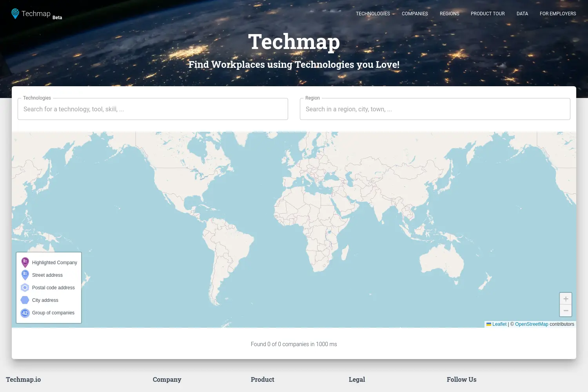Zoom in on the map
This screenshot has width=588, height=392.
[566, 299]
